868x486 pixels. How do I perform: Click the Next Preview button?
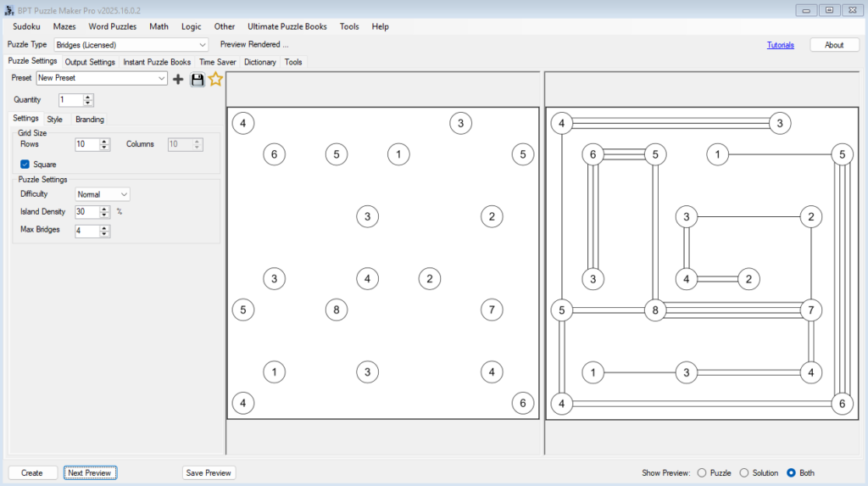(x=90, y=472)
